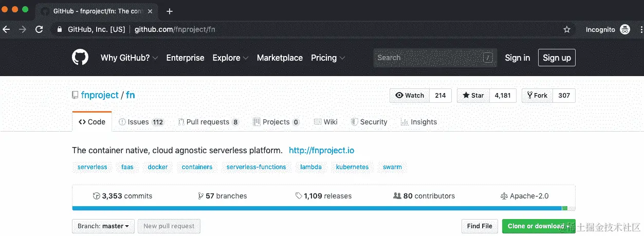Image resolution: width=644 pixels, height=236 pixels.
Task: Star the fn repository
Action: (473, 95)
